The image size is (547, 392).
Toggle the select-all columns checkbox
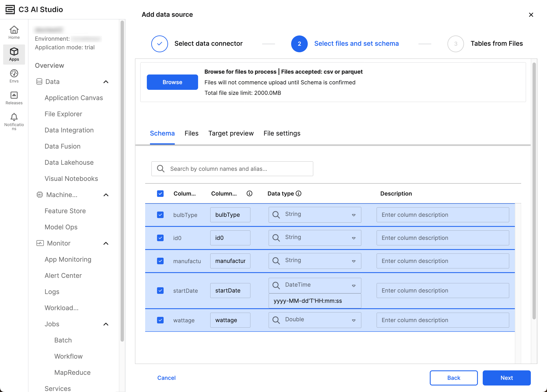160,193
